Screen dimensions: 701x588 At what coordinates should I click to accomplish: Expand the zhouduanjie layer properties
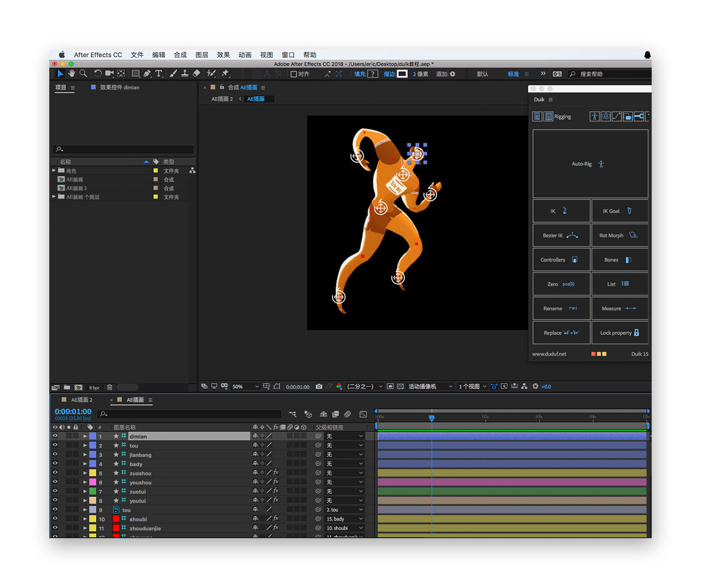point(85,528)
